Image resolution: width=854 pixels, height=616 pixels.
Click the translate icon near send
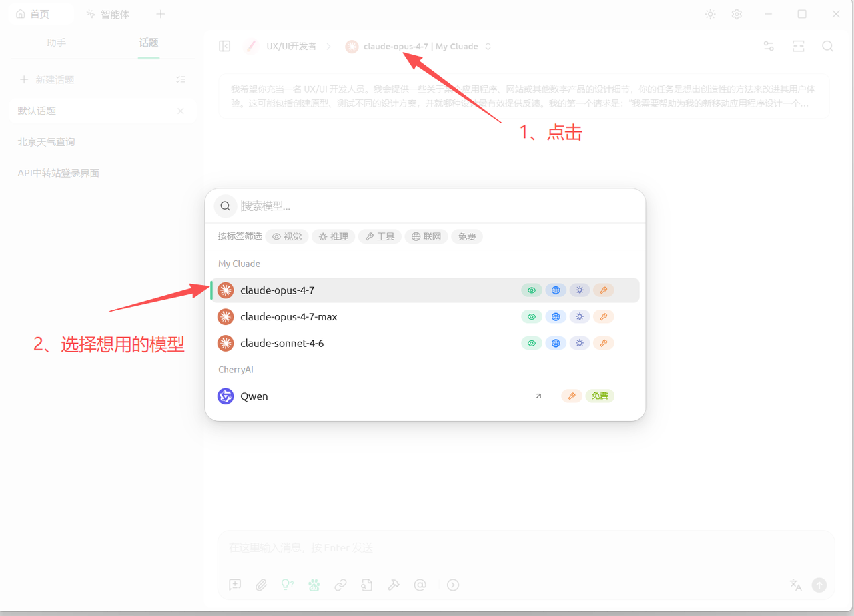pos(795,585)
